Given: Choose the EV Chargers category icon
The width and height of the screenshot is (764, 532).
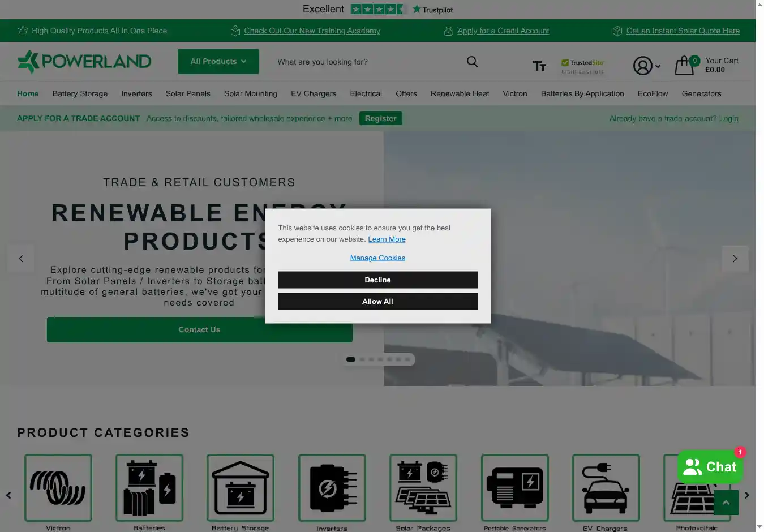Looking at the screenshot, I should tap(606, 487).
